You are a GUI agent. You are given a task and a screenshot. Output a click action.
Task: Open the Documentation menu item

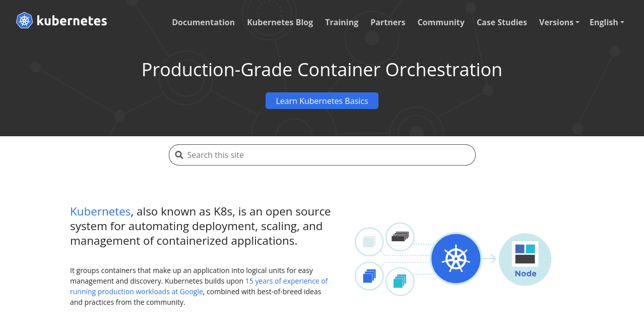(203, 22)
